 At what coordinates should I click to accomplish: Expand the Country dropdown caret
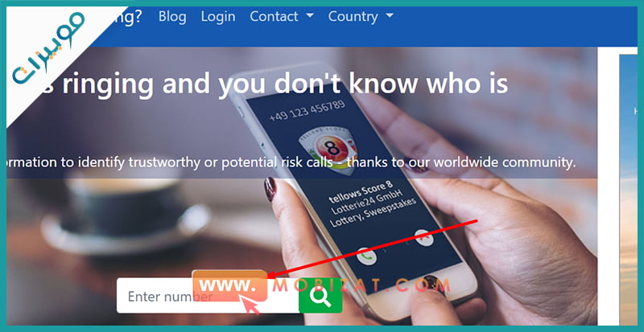(390, 16)
